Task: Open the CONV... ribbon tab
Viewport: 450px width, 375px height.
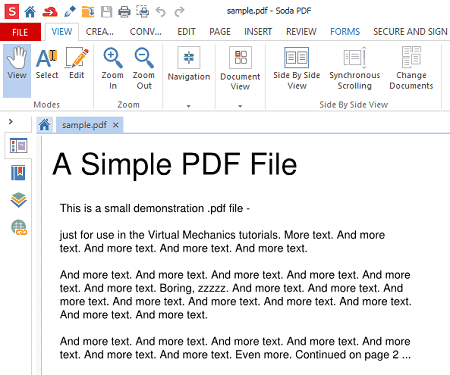Action: (x=146, y=32)
